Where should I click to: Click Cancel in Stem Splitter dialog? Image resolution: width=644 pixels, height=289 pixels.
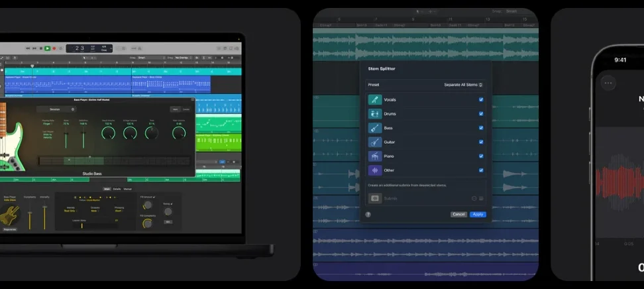[458, 215]
